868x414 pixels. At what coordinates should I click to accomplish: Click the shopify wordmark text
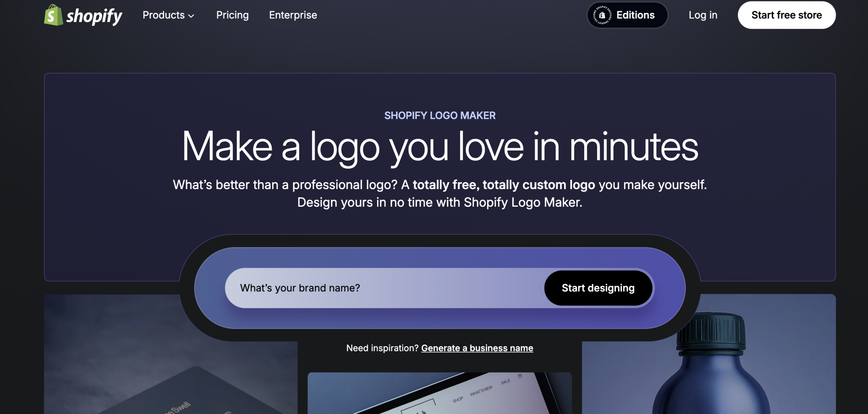pyautogui.click(x=94, y=16)
